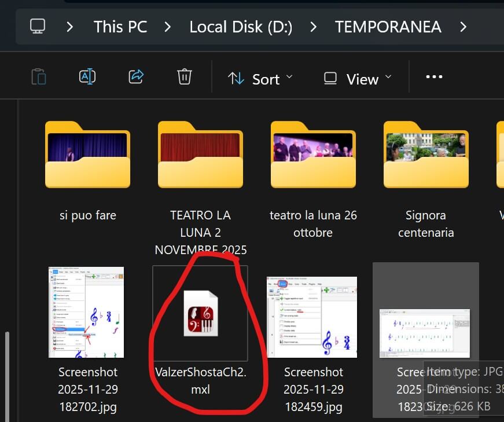
Task: Click the Delete trash can icon
Action: [184, 77]
